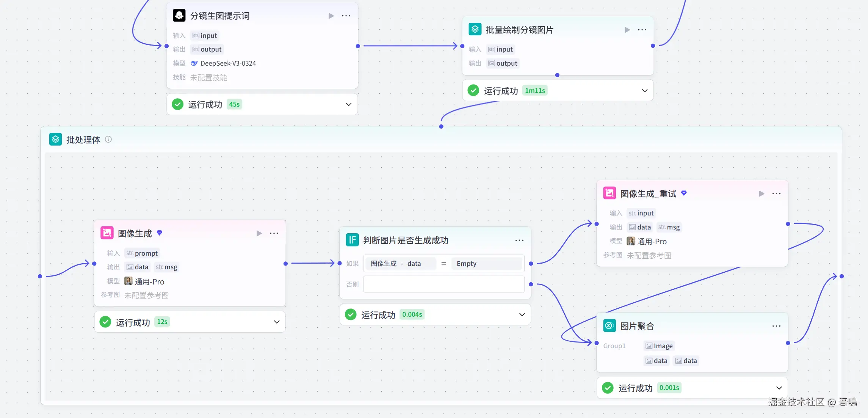This screenshot has width=868, height=418.
Task: Open more options for 图像生成_重试 node
Action: 776,194
